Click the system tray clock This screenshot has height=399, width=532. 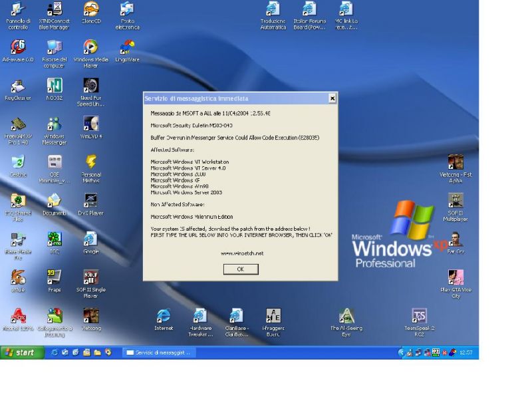[465, 352]
